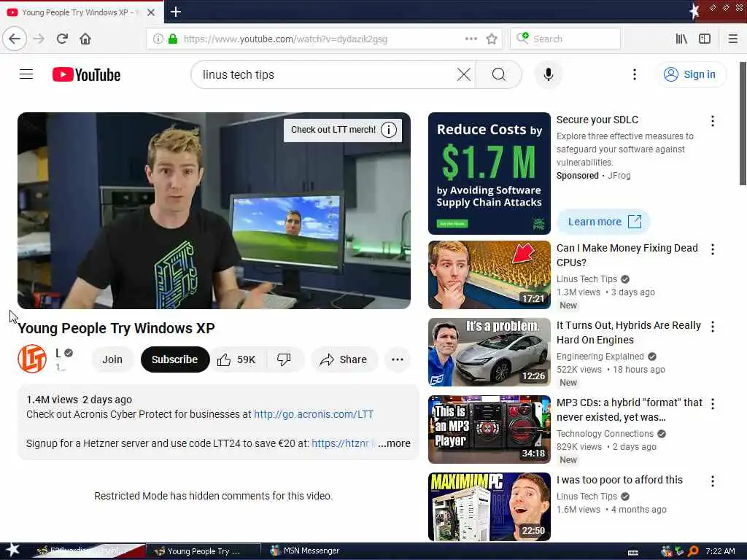Click the Technology Connections channel name
Image resolution: width=747 pixels, height=560 pixels.
coord(605,433)
